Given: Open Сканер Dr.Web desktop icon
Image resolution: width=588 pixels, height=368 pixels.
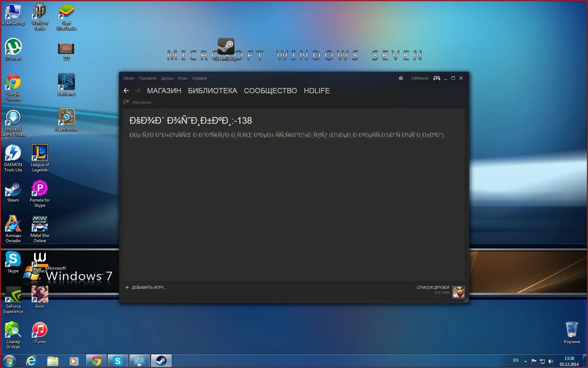Looking at the screenshot, I should pos(13,335).
